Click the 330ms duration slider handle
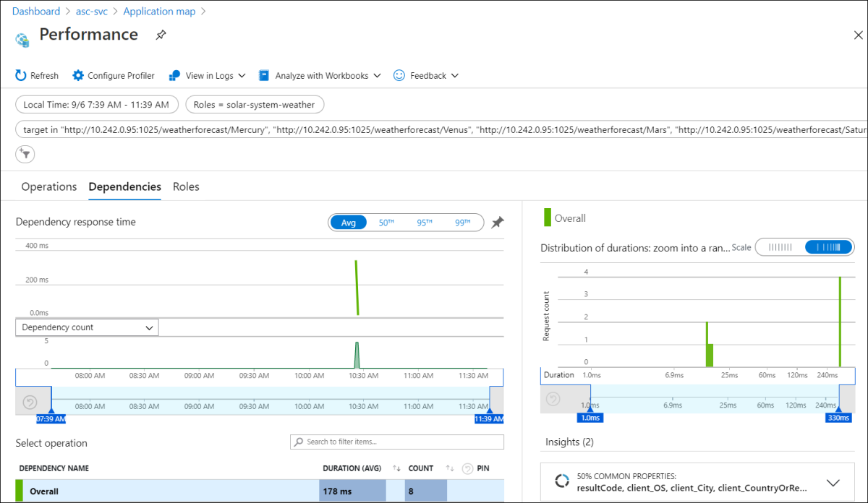This screenshot has width=868, height=503. click(838, 417)
